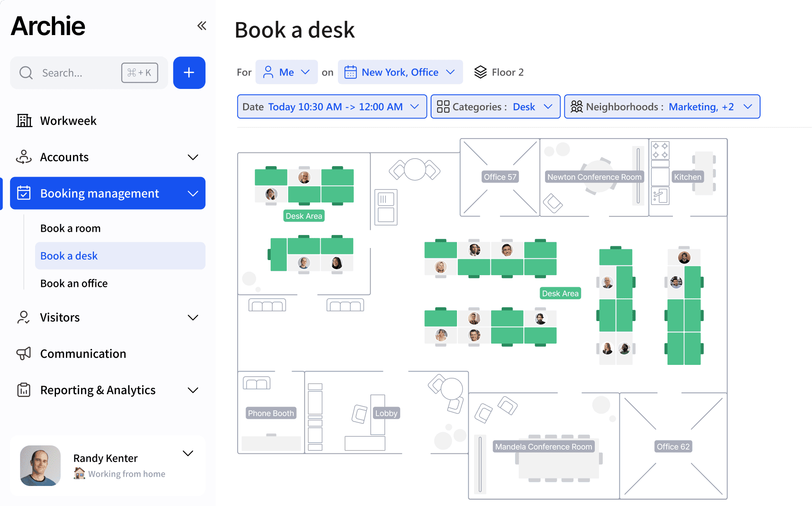This screenshot has height=506, width=812.
Task: Select the Accounts person icon
Action: pyautogui.click(x=24, y=157)
